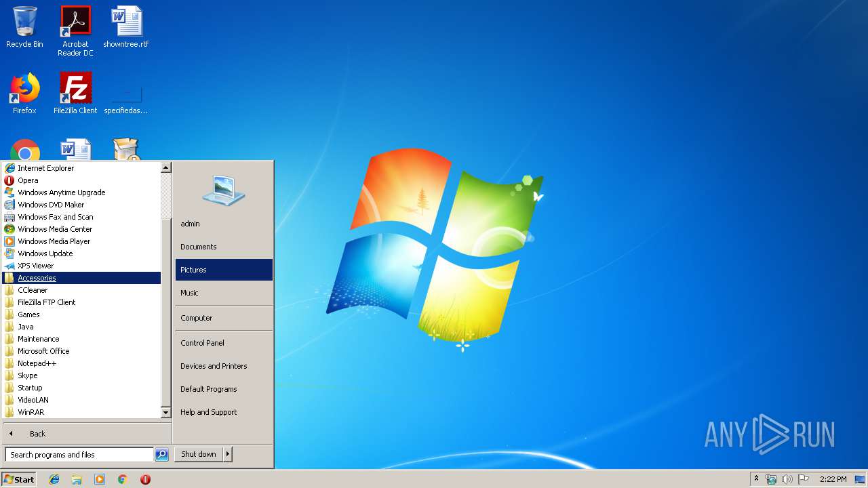
Task: Show hidden tray icons arrow
Action: [x=756, y=479]
